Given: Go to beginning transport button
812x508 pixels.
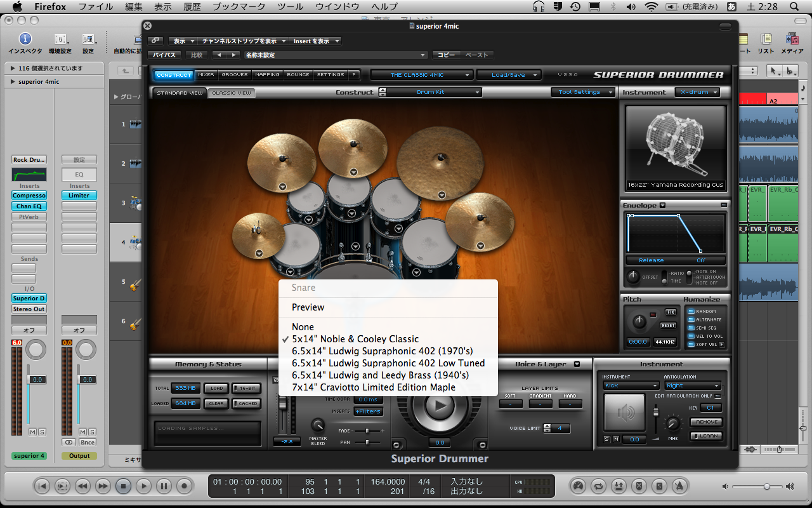Looking at the screenshot, I should point(42,486).
